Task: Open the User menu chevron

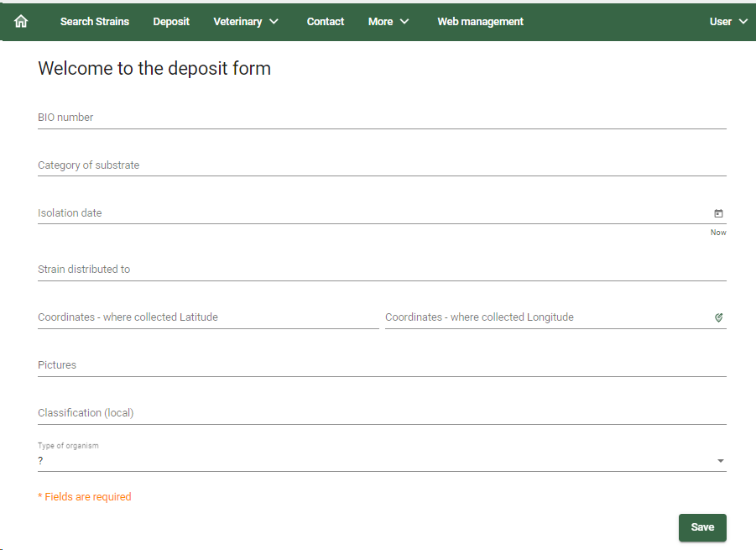Action: click(743, 21)
